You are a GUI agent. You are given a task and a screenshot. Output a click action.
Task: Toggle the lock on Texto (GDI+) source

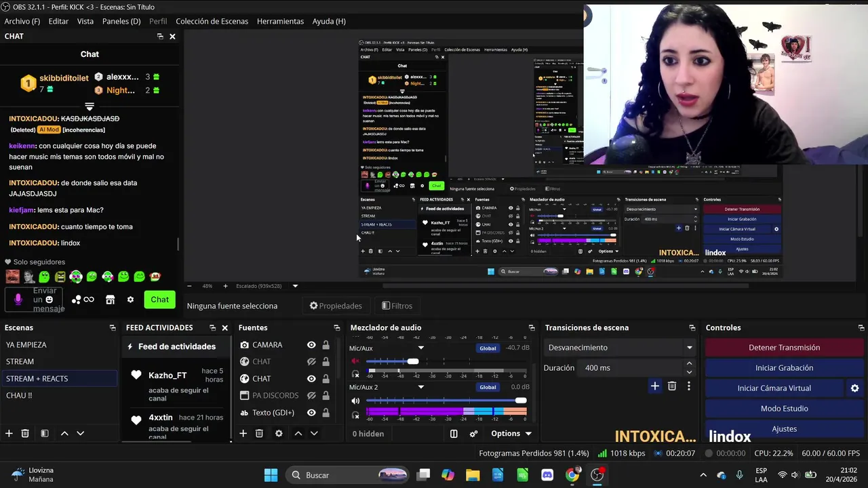(x=326, y=413)
